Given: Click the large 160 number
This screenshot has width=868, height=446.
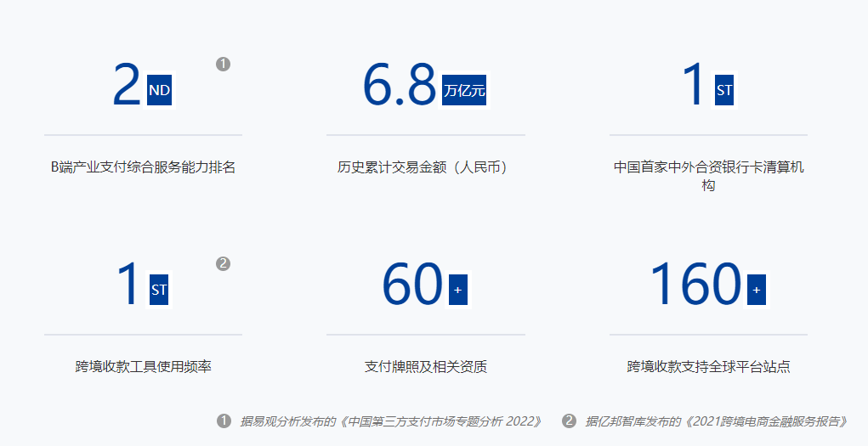Looking at the screenshot, I should [x=695, y=285].
